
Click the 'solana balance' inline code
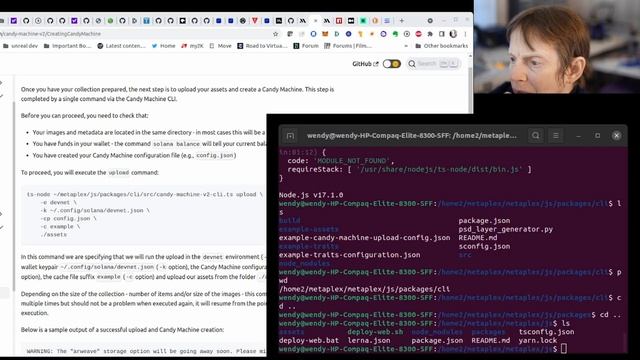(x=176, y=144)
